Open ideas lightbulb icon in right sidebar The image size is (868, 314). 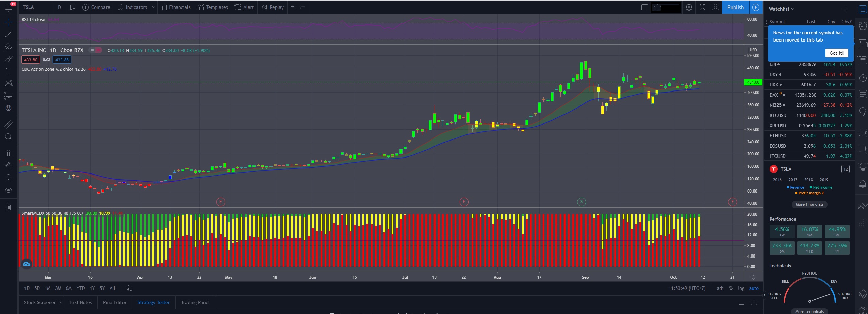[863, 111]
